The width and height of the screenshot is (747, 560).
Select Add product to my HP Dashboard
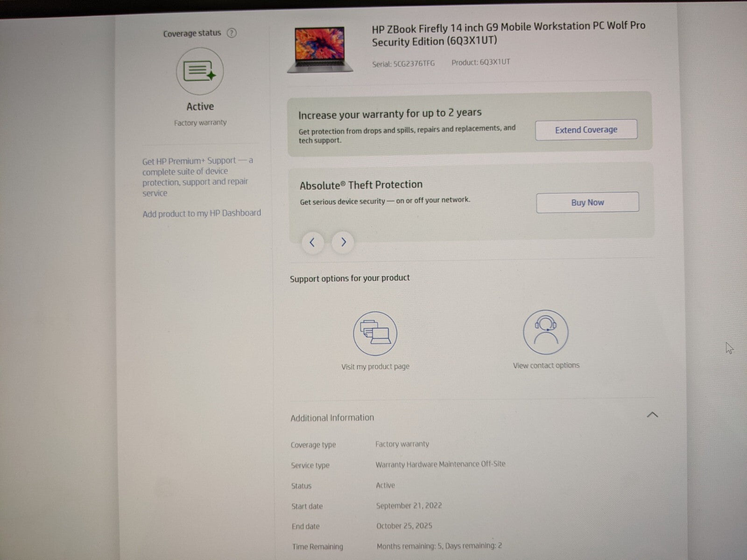(202, 213)
